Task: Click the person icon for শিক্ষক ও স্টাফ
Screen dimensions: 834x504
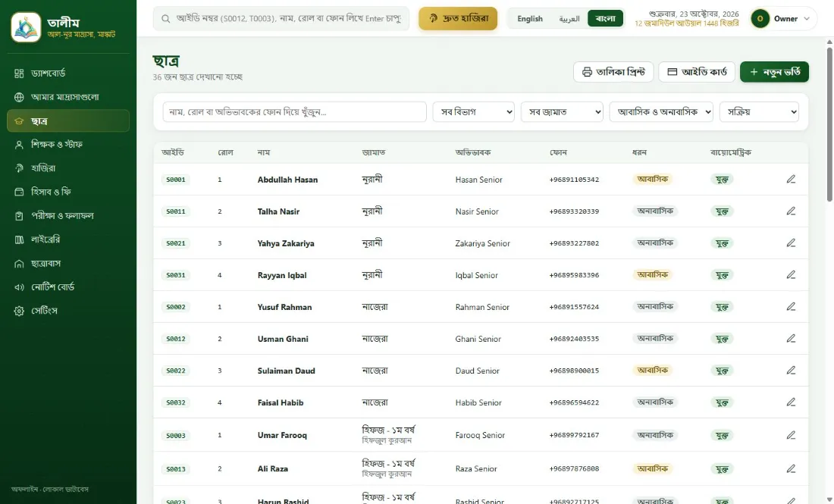Action: (19, 145)
